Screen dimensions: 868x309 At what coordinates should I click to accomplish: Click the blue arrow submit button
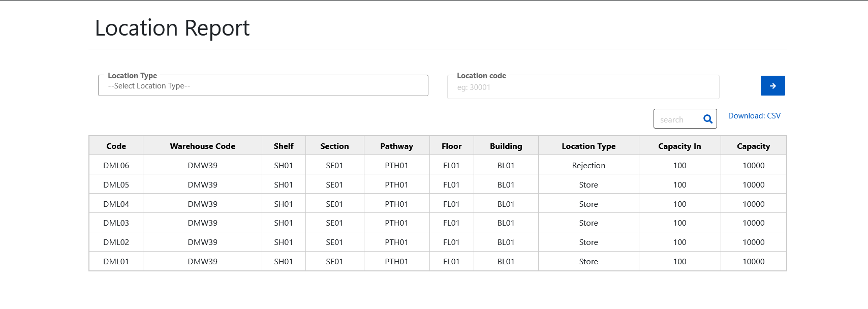pyautogui.click(x=772, y=86)
